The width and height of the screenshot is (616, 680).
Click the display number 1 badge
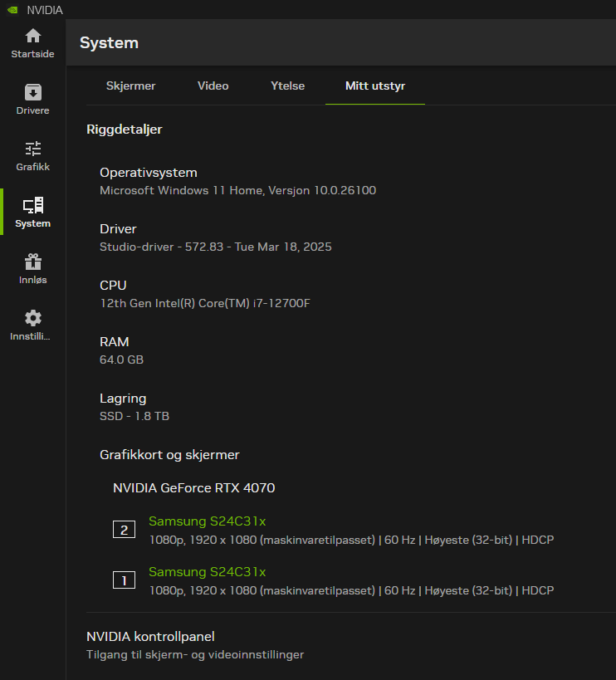coord(124,580)
